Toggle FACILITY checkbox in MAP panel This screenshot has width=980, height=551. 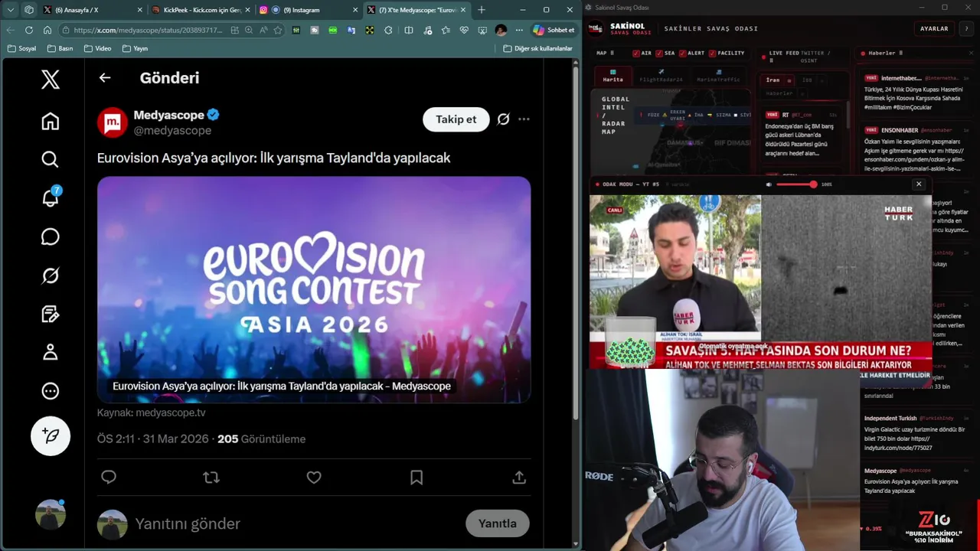point(712,54)
